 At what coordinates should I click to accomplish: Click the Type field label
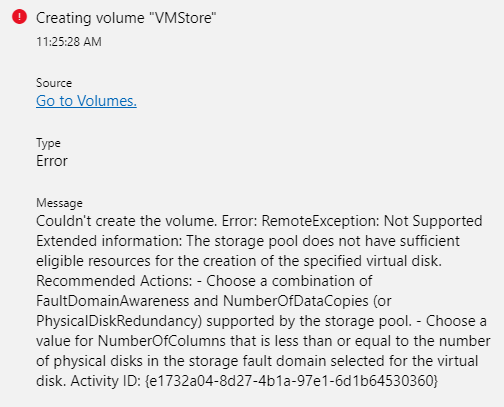pyautogui.click(x=48, y=143)
